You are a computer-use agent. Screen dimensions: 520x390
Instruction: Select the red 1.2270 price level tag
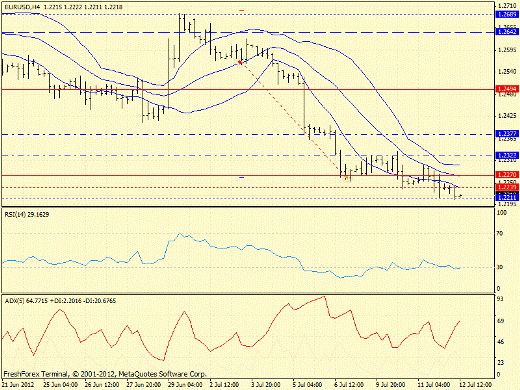tap(508, 175)
